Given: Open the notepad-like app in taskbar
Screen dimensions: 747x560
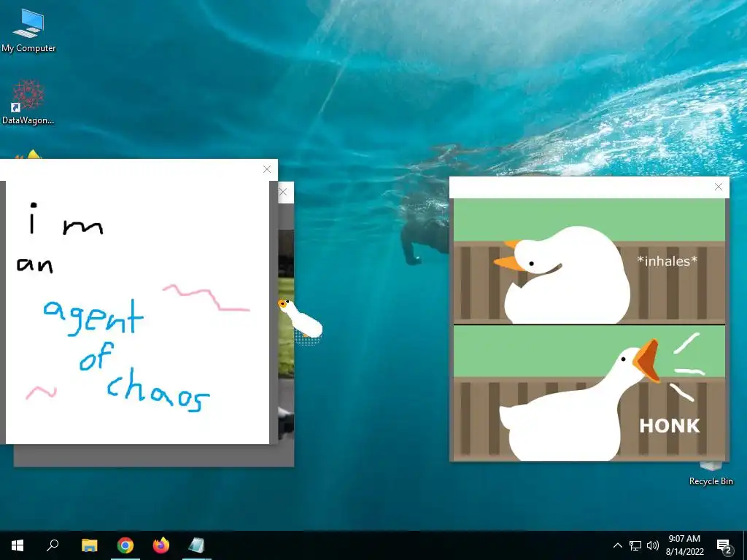Looking at the screenshot, I should pos(196,545).
